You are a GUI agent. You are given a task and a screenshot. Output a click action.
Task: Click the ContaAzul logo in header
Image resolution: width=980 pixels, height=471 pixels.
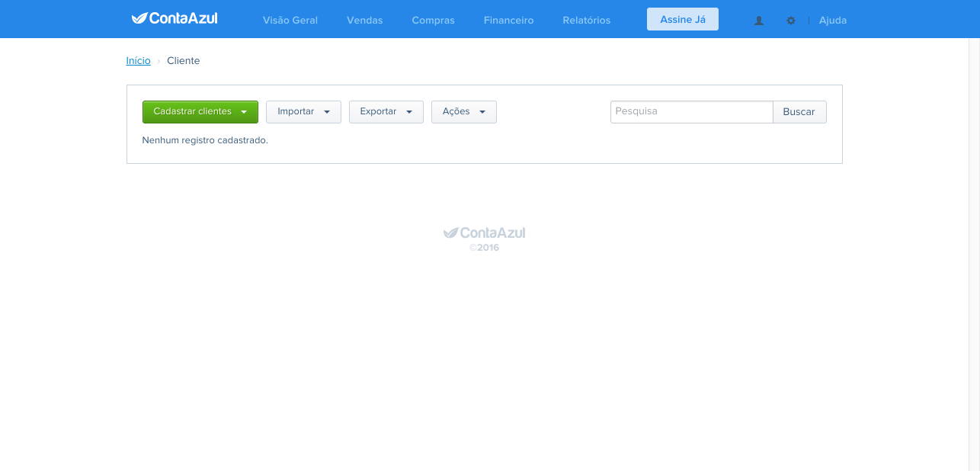(x=175, y=18)
